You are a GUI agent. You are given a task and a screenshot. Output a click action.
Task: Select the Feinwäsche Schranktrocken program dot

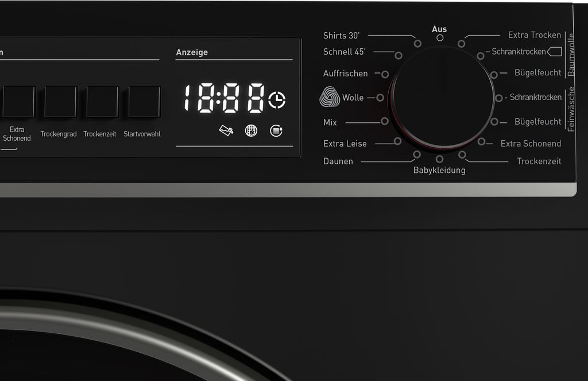pos(499,98)
